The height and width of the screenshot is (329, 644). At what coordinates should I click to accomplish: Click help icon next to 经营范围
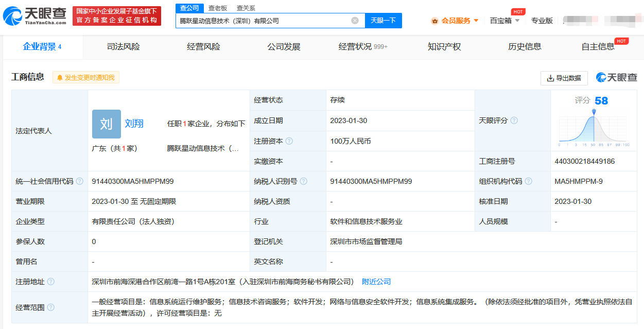(x=50, y=307)
